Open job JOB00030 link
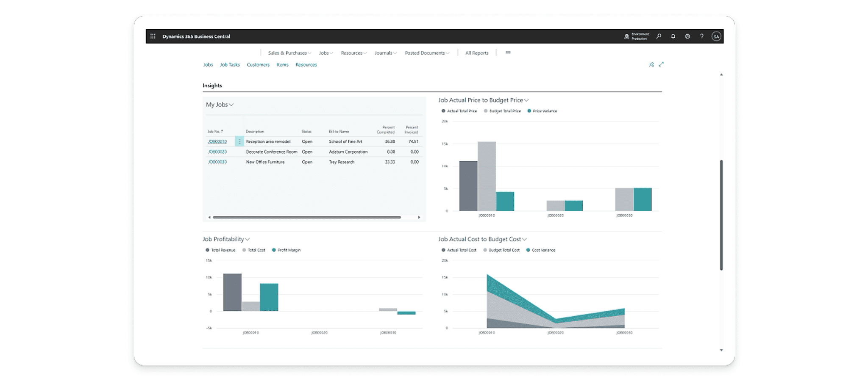 click(217, 162)
